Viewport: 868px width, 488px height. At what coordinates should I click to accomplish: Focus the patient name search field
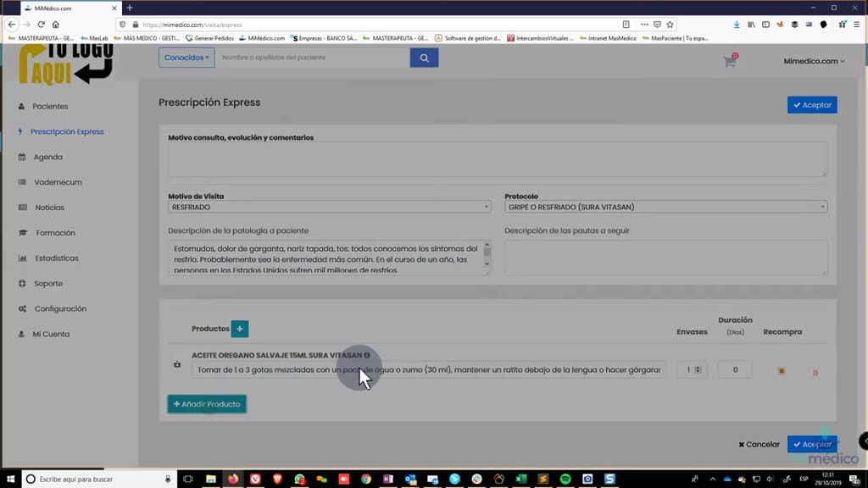[x=313, y=58]
